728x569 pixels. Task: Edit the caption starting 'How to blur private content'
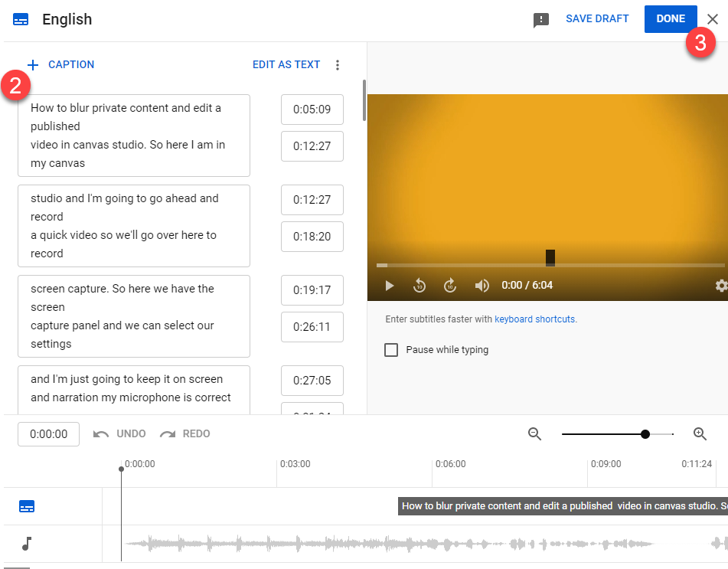[134, 136]
